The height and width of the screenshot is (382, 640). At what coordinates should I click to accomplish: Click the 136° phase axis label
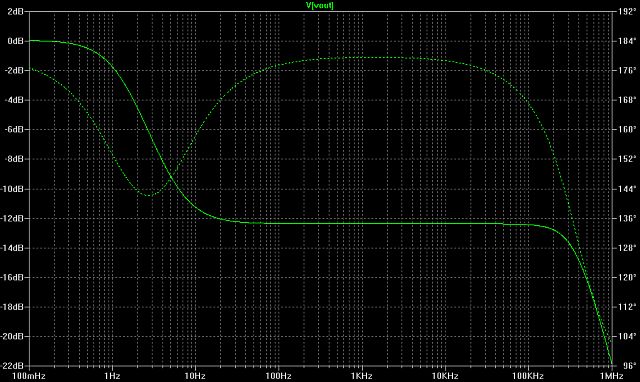(x=627, y=218)
